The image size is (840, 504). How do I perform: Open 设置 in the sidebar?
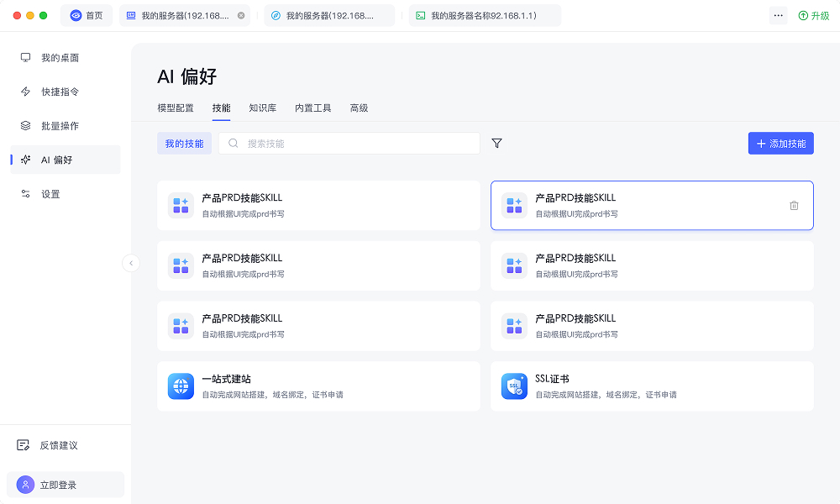click(x=66, y=194)
